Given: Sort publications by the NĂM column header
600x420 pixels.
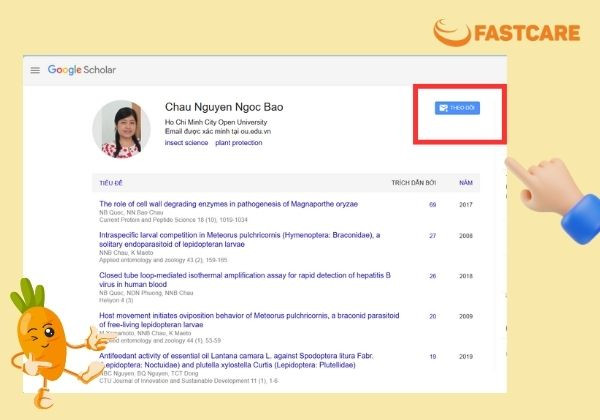Looking at the screenshot, I should (x=466, y=183).
